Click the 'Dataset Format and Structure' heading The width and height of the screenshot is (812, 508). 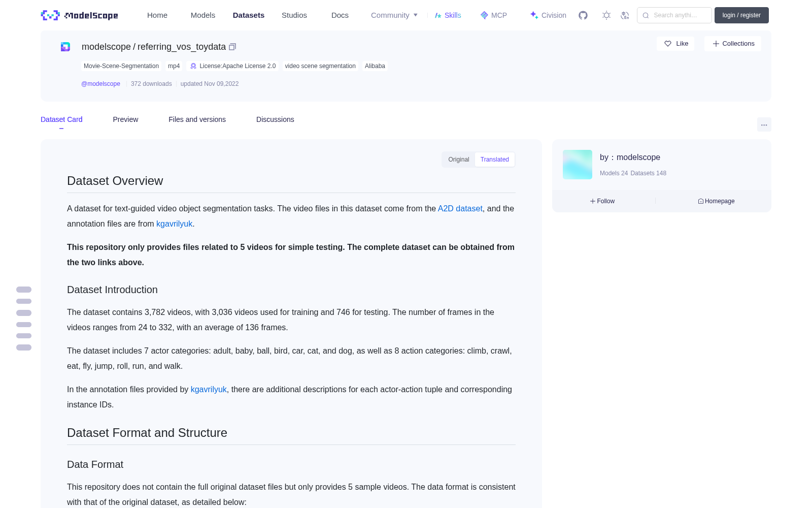[x=147, y=433]
